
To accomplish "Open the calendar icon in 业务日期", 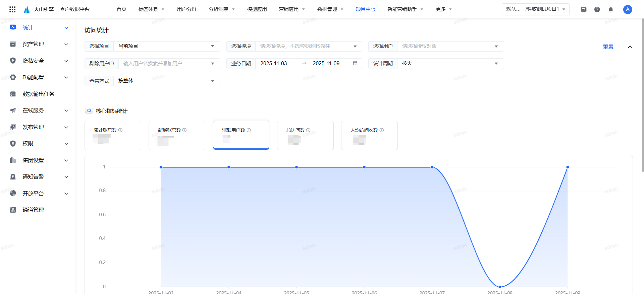I will pos(355,63).
